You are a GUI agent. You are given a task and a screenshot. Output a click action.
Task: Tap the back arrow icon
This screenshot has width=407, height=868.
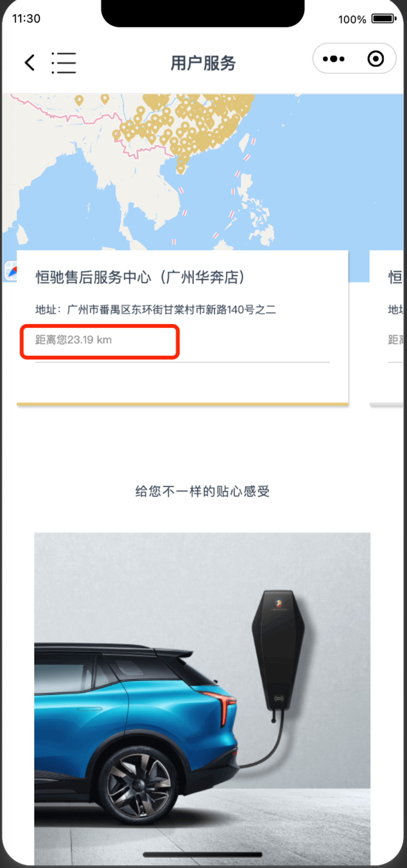pyautogui.click(x=30, y=63)
